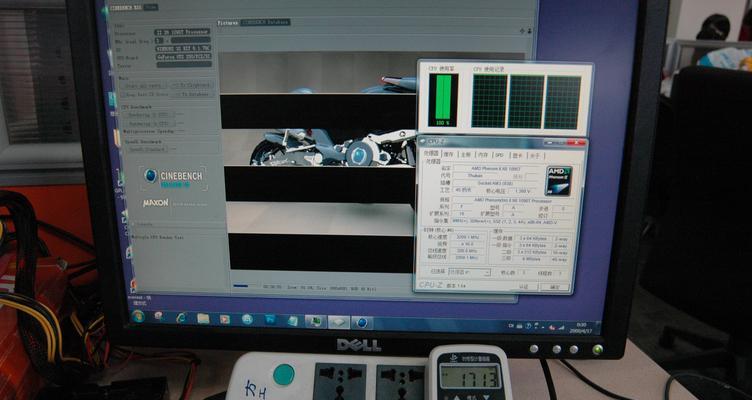Click the core voltage value 1.368 V
This screenshot has width=752, height=400.
pyautogui.click(x=521, y=191)
